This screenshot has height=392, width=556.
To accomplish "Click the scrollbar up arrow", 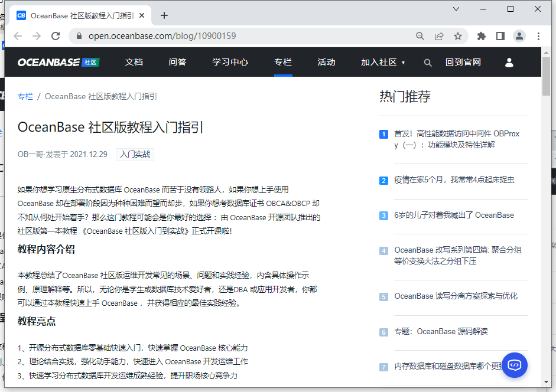I will (x=546, y=53).
